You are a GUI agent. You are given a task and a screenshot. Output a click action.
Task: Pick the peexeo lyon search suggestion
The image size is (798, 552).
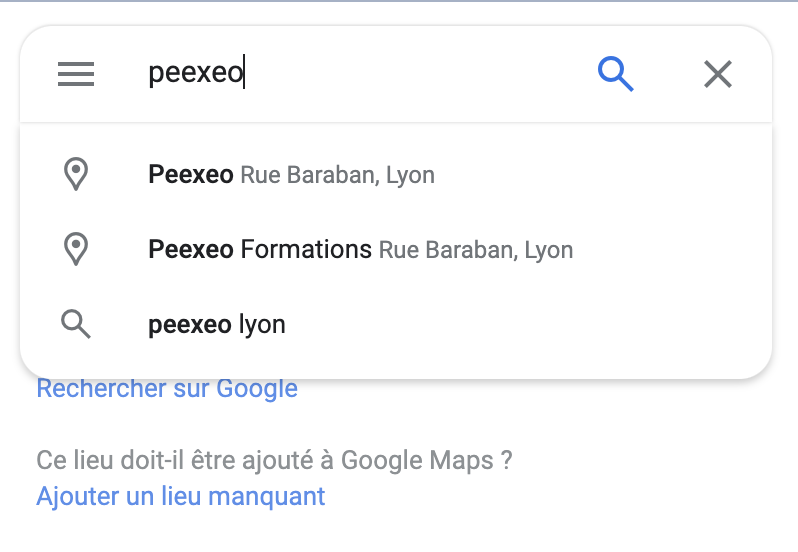pyautogui.click(x=396, y=324)
